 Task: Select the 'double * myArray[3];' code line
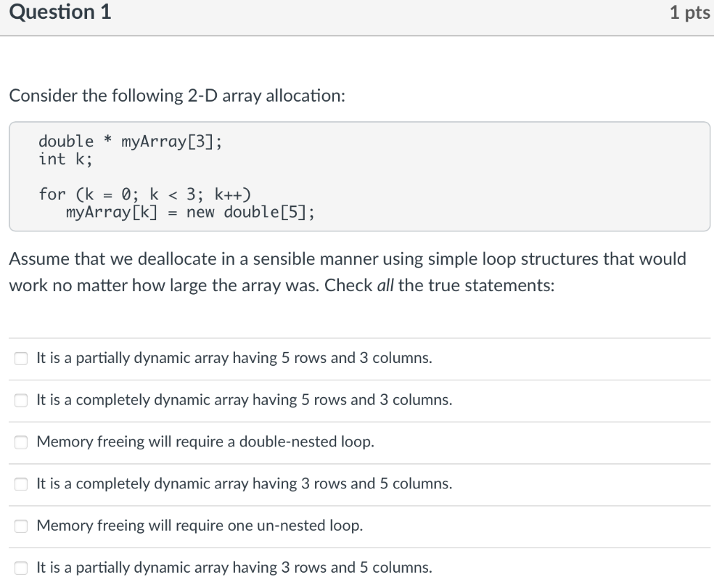(x=130, y=141)
